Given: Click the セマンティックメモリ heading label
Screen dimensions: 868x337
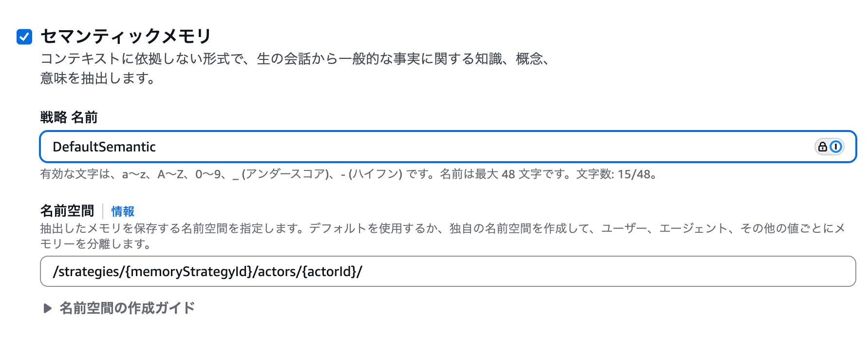Looking at the screenshot, I should click(x=126, y=37).
